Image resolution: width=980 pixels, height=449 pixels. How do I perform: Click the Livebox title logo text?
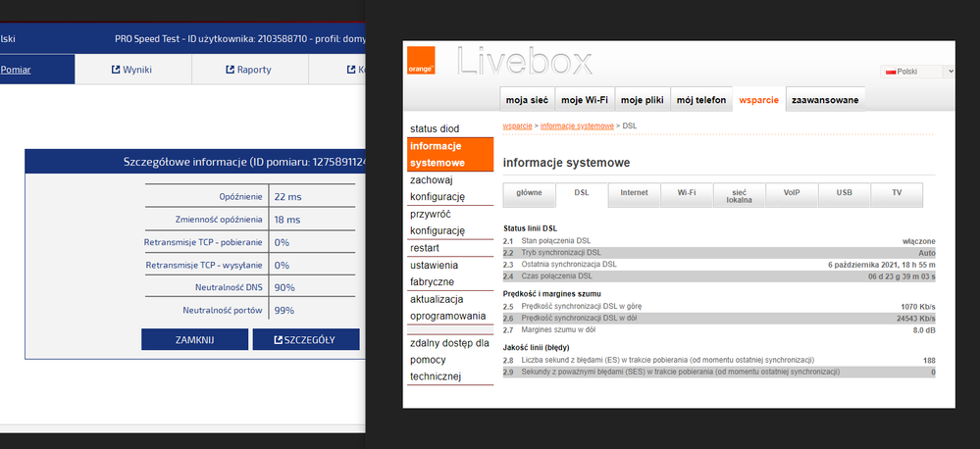pyautogui.click(x=525, y=61)
